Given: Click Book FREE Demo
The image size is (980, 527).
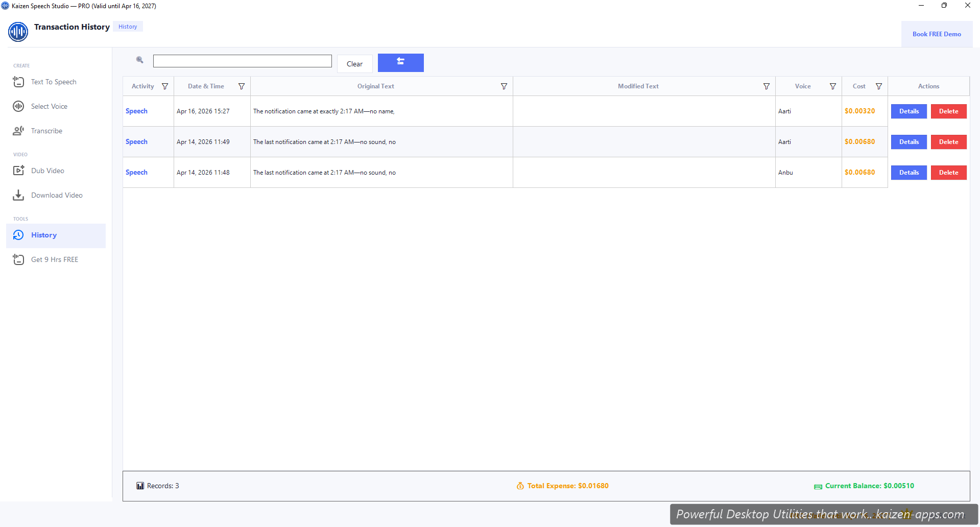Looking at the screenshot, I should pos(937,34).
